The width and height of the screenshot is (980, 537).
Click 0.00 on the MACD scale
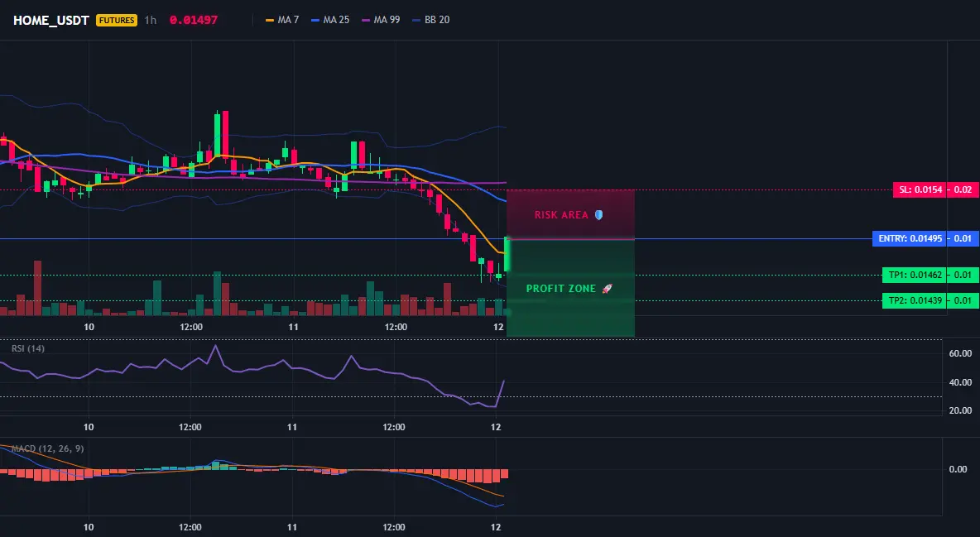click(x=958, y=469)
